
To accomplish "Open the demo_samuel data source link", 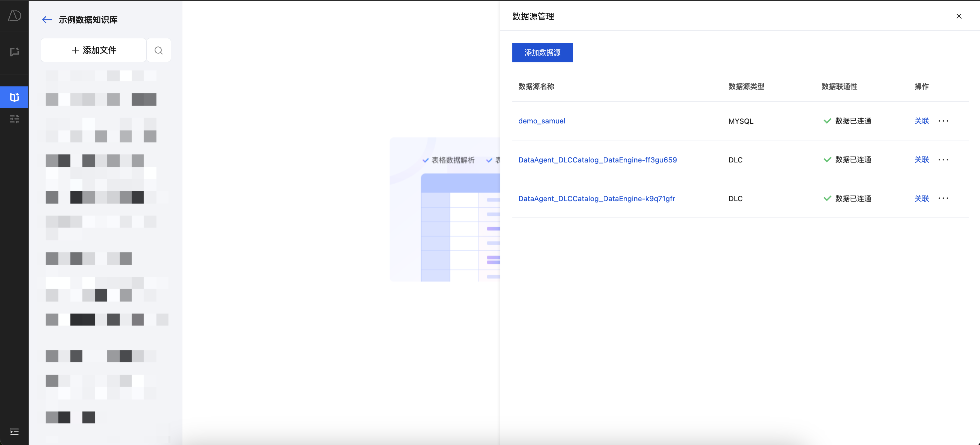I will [x=541, y=121].
